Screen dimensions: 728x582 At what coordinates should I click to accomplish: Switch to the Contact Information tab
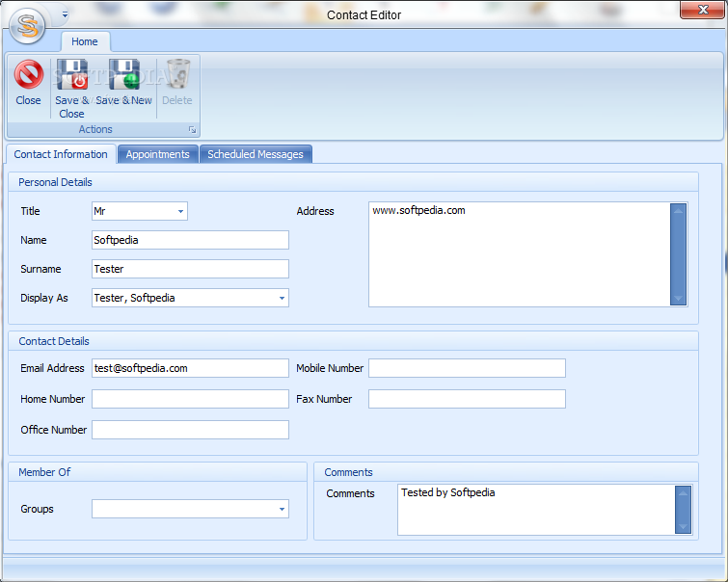point(61,154)
